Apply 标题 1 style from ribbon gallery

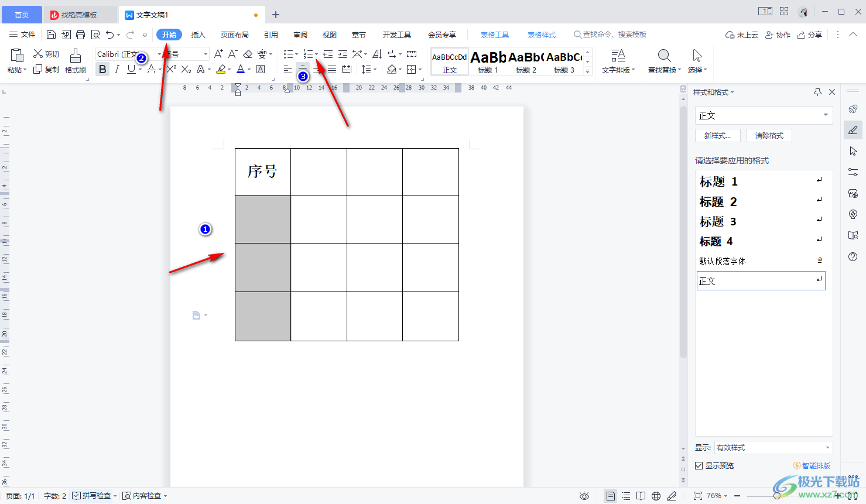click(x=488, y=61)
